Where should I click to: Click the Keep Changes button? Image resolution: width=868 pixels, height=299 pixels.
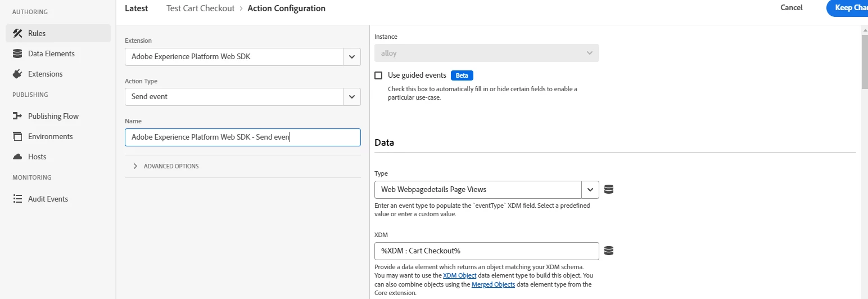[849, 8]
